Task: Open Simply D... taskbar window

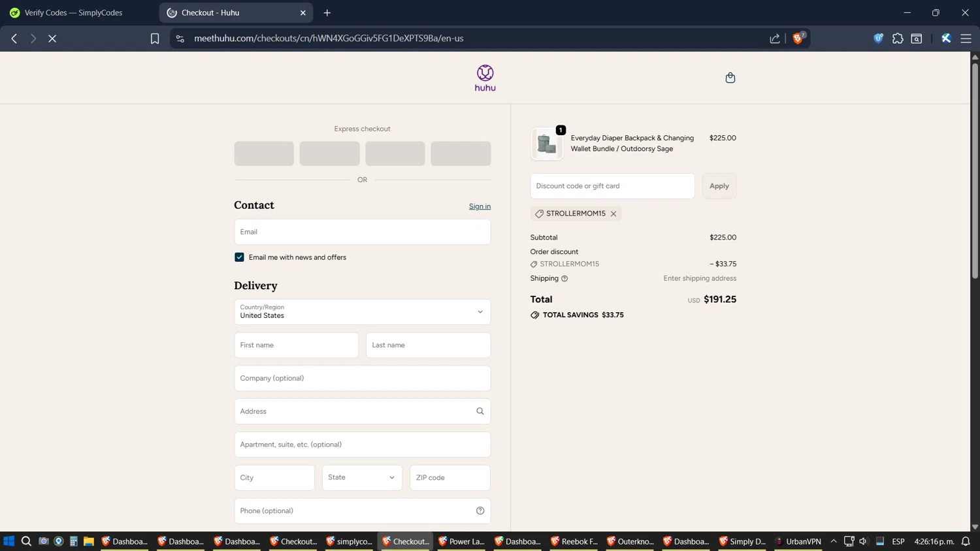Action: (x=743, y=541)
